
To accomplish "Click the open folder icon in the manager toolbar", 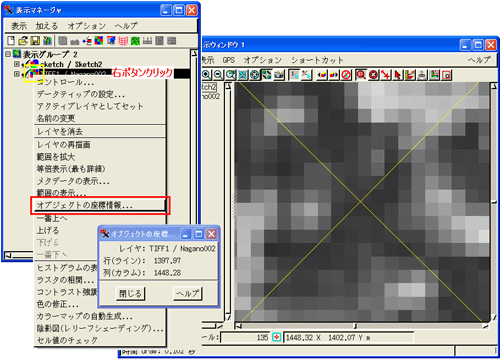I will point(23,41).
